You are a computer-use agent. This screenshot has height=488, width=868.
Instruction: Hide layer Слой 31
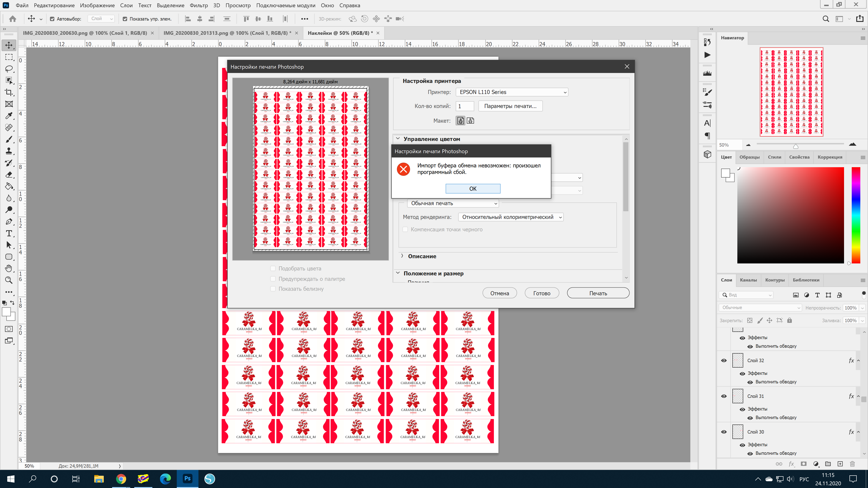coord(724,396)
